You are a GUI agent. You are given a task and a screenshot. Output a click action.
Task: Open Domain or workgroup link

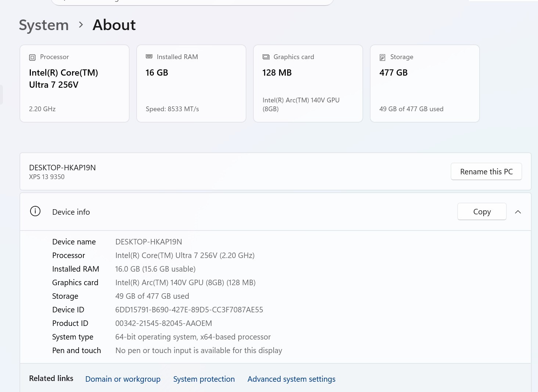pyautogui.click(x=123, y=379)
